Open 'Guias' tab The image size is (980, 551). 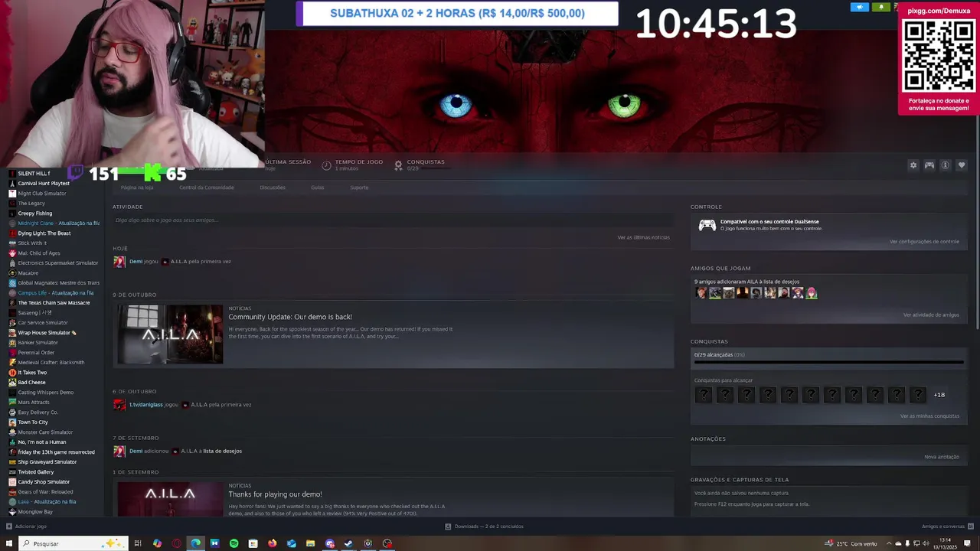318,187
